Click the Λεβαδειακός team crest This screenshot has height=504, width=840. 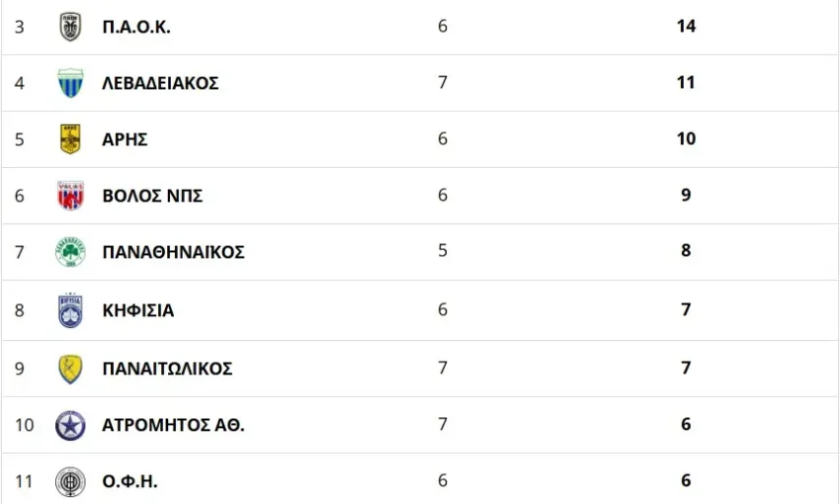pyautogui.click(x=71, y=83)
